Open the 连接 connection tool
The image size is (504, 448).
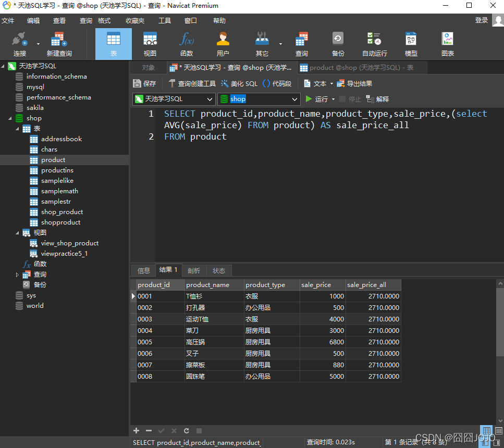click(19, 44)
